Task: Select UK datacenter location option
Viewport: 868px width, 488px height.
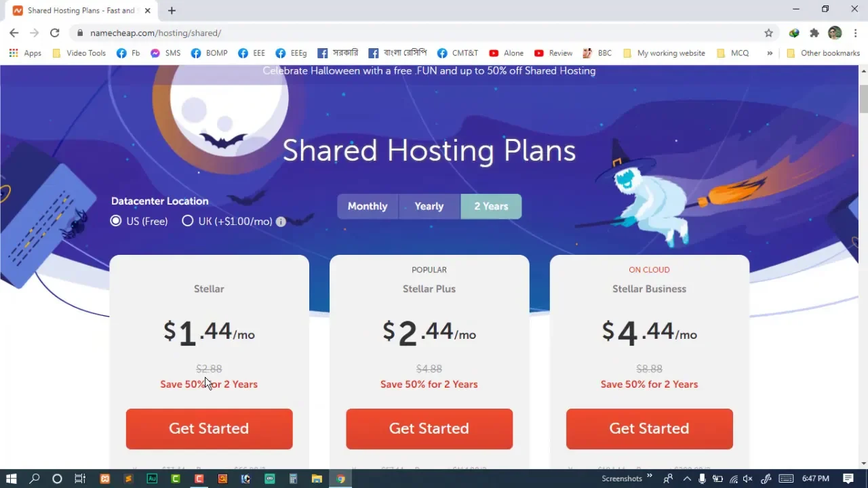Action: point(227,221)
